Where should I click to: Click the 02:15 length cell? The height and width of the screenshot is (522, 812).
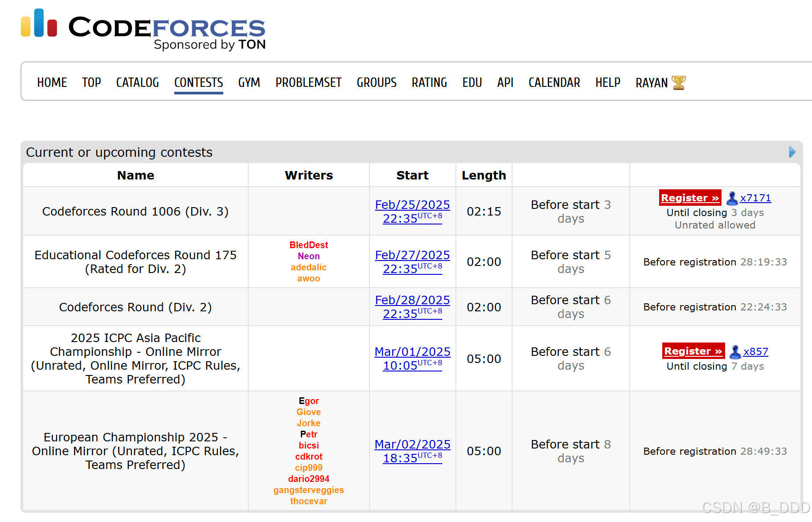coord(484,211)
